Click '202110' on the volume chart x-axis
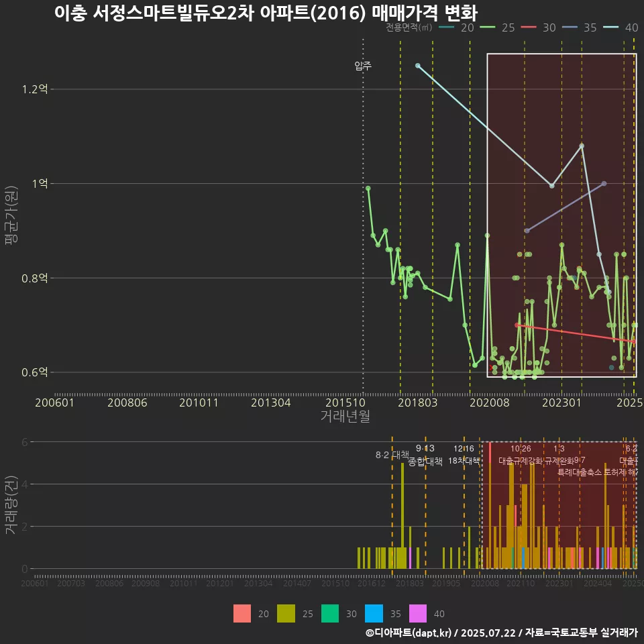Viewport: 644px width, 644px height. pyautogui.click(x=521, y=583)
